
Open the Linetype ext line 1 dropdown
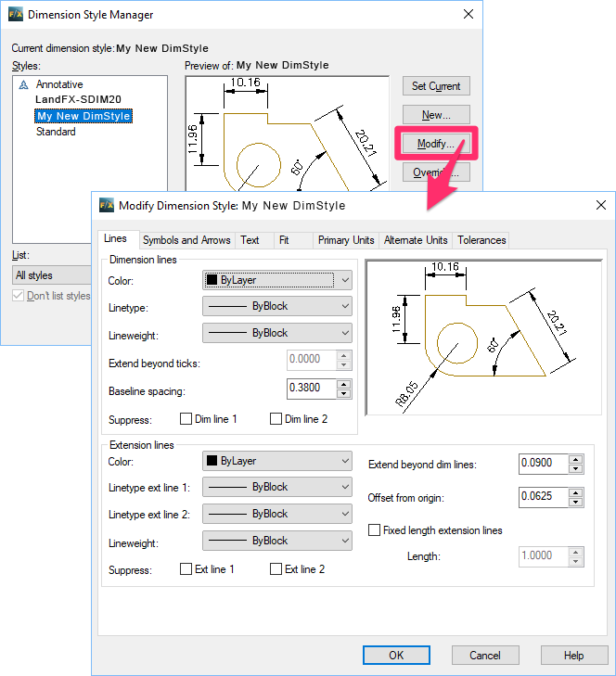point(277,487)
